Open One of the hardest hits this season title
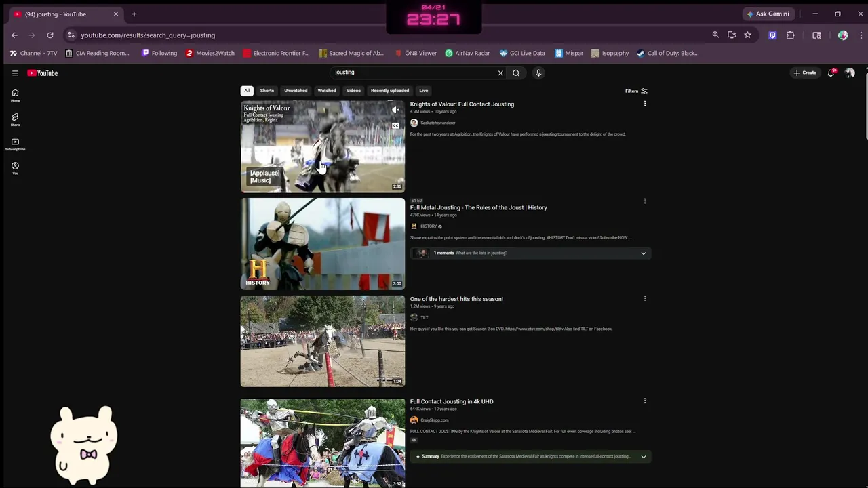Viewport: 868px width, 488px height. (456, 299)
